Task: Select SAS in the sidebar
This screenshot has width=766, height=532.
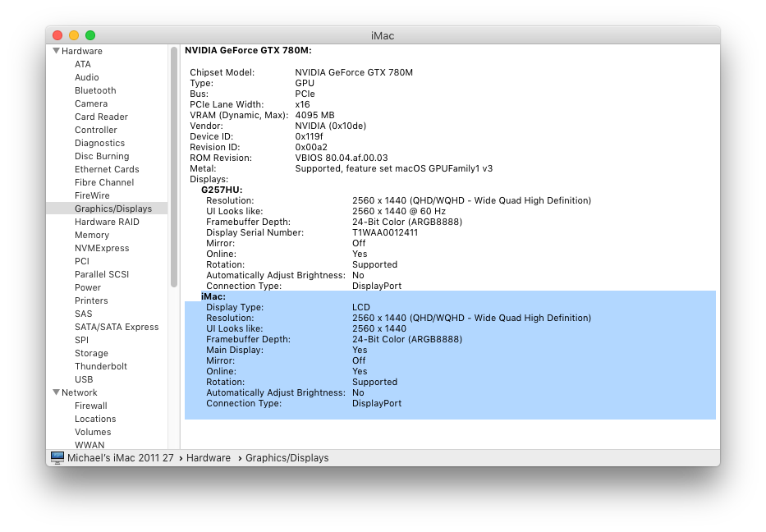Action: point(83,314)
